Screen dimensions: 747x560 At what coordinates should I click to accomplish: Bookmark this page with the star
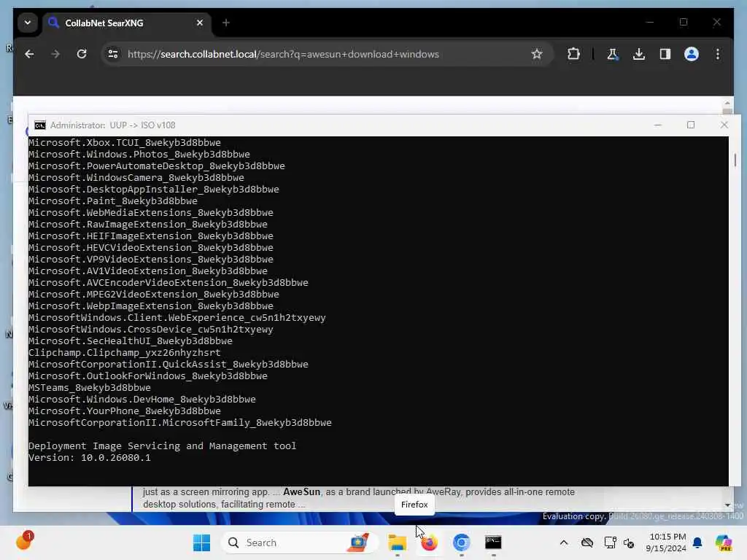537,54
